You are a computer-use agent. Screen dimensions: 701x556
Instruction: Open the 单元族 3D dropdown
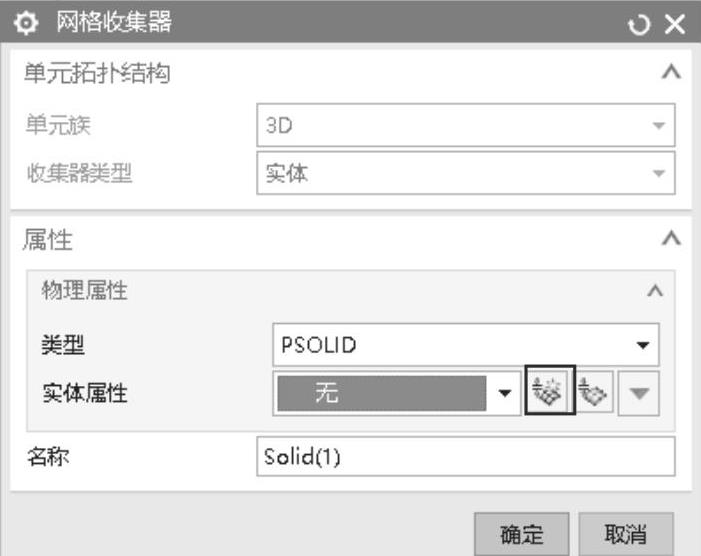click(465, 127)
